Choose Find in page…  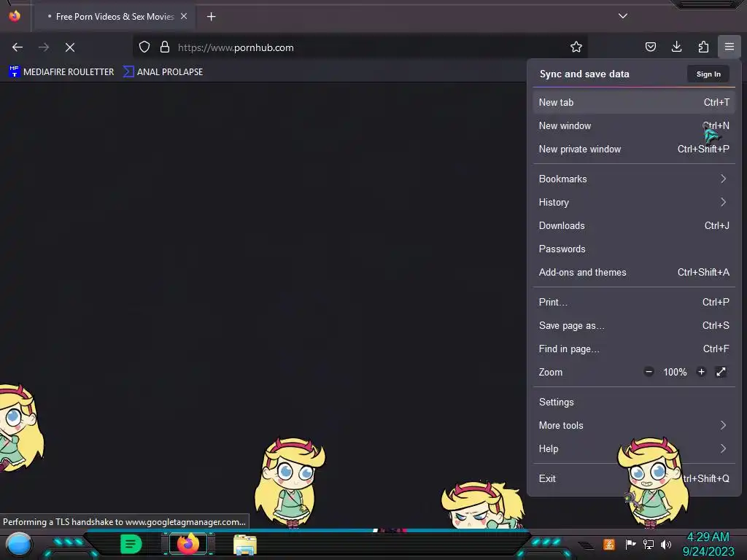click(x=634, y=349)
